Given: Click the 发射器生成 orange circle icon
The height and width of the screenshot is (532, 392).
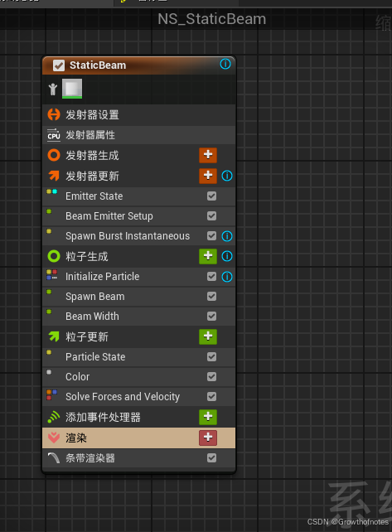Looking at the screenshot, I should click(x=54, y=155).
